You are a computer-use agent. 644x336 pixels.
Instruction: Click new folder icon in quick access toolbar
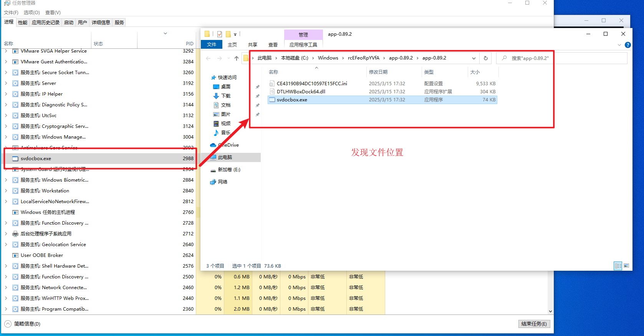228,34
